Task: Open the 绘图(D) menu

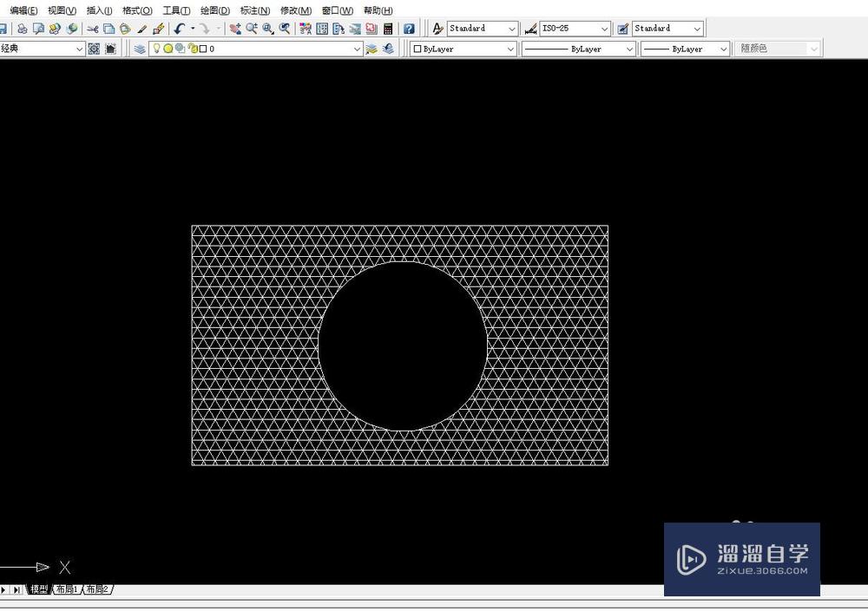Action: click(214, 10)
